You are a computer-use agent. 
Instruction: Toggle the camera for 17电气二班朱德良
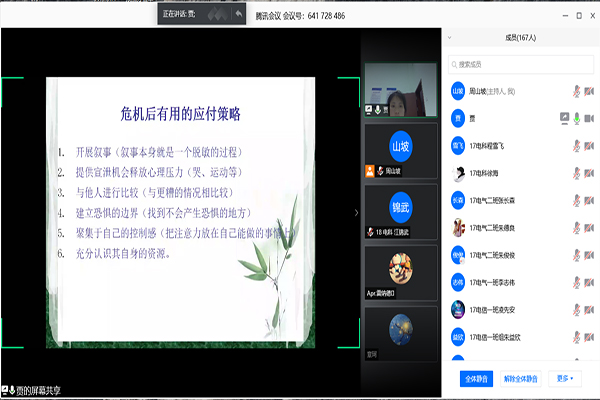point(590,228)
